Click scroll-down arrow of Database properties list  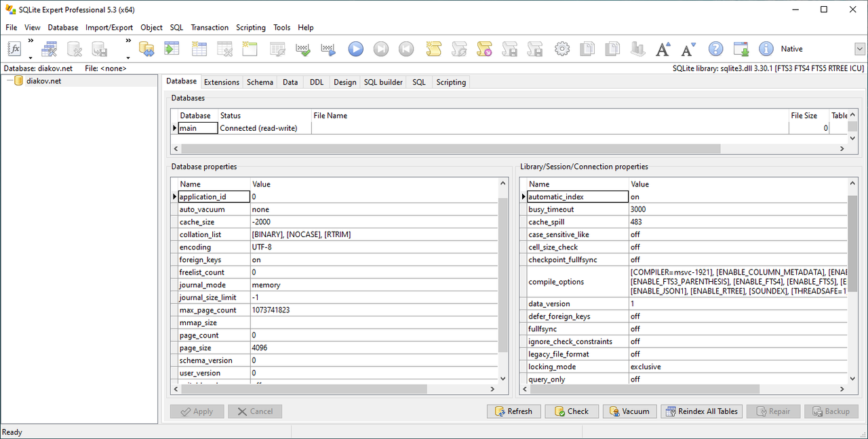coord(503,379)
